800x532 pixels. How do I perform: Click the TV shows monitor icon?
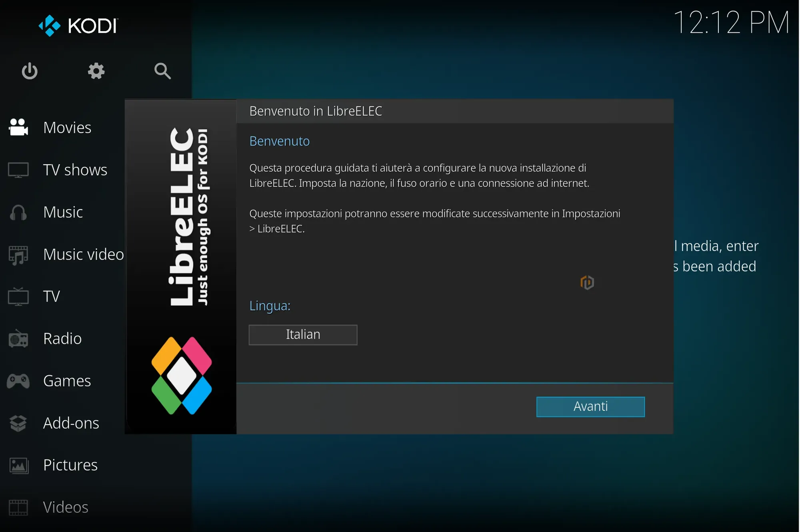tap(18, 170)
